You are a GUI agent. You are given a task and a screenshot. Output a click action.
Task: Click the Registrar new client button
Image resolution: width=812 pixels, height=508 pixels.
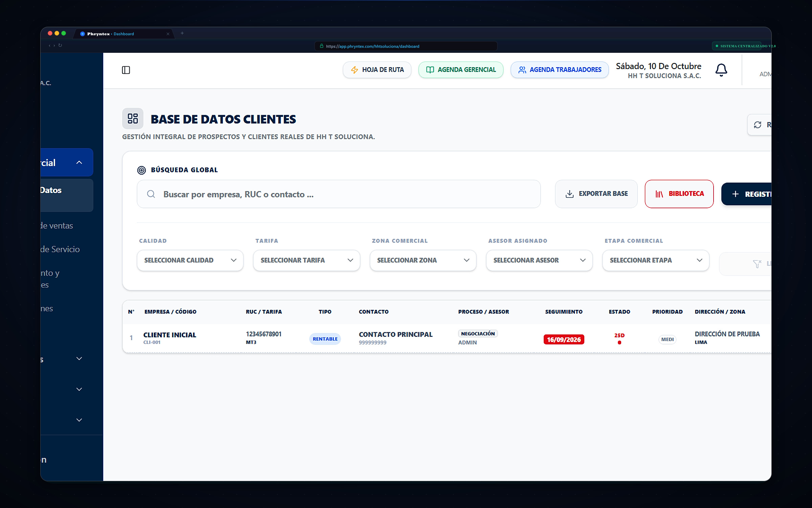click(x=746, y=194)
